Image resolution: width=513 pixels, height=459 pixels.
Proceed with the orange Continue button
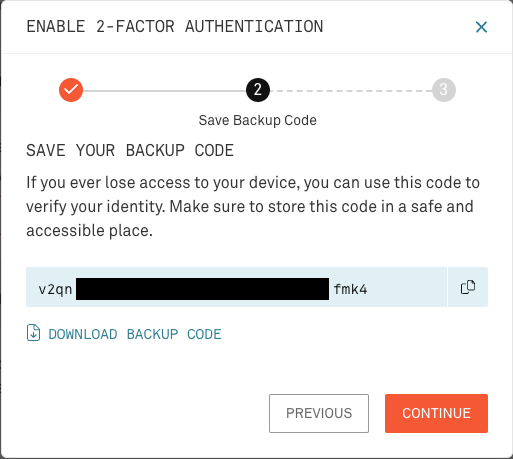tap(436, 413)
